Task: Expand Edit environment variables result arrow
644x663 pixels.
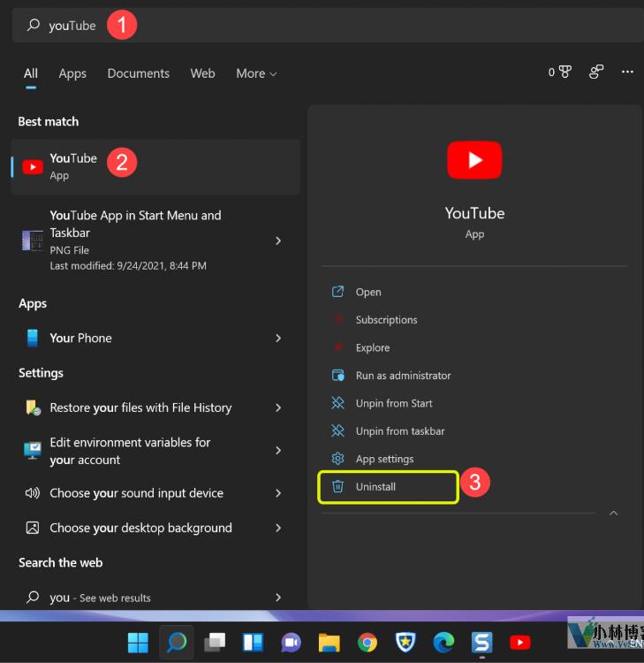Action: [278, 450]
